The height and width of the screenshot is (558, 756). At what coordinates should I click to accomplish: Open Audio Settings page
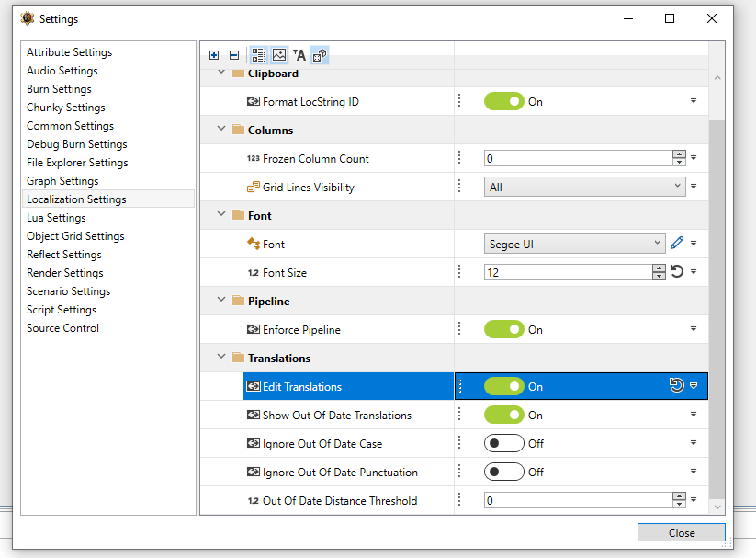62,71
